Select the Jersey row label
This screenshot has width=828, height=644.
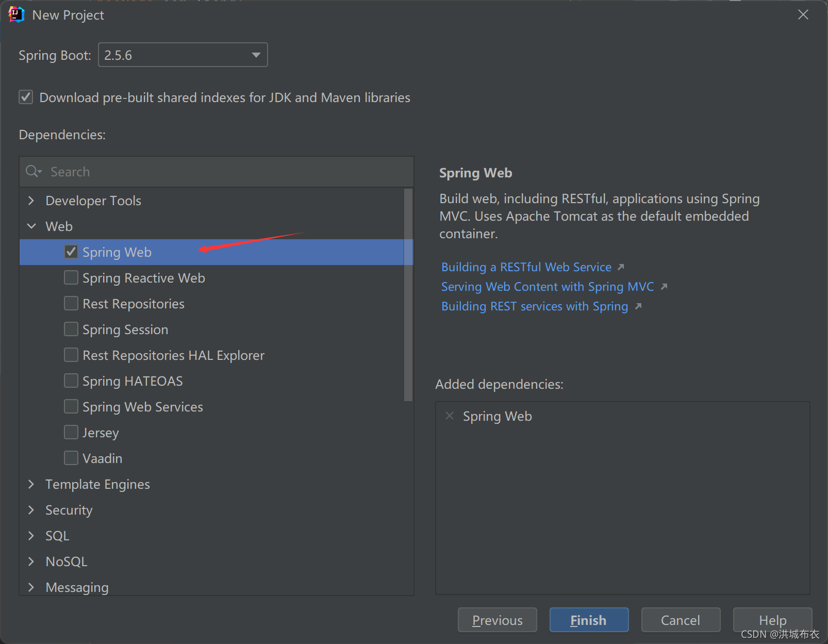point(101,433)
